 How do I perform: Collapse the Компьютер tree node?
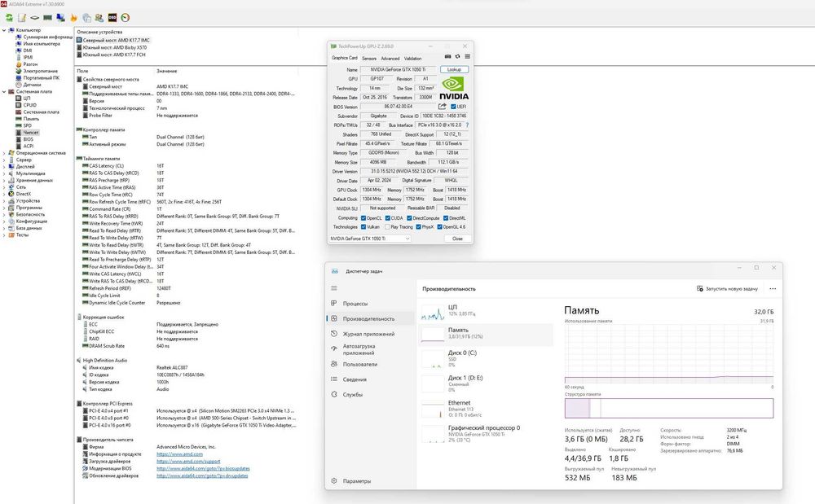coord(4,30)
